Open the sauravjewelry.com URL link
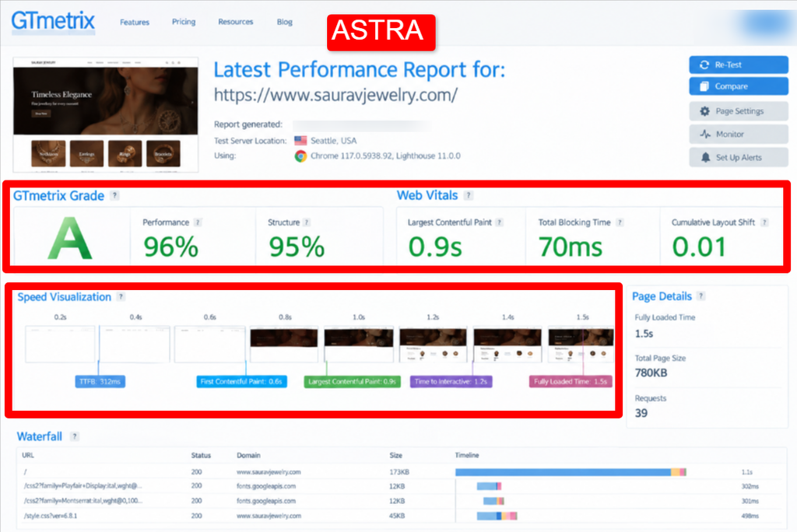The height and width of the screenshot is (532, 797). point(335,95)
